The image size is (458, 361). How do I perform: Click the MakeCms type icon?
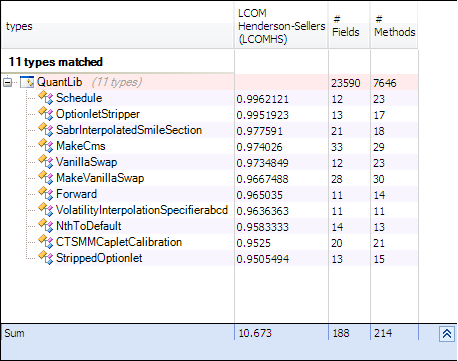(x=46, y=146)
